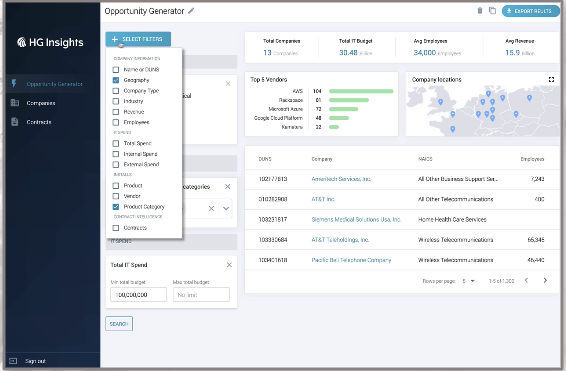Check the External Spend filter
The height and width of the screenshot is (371, 566).
coord(116,165)
